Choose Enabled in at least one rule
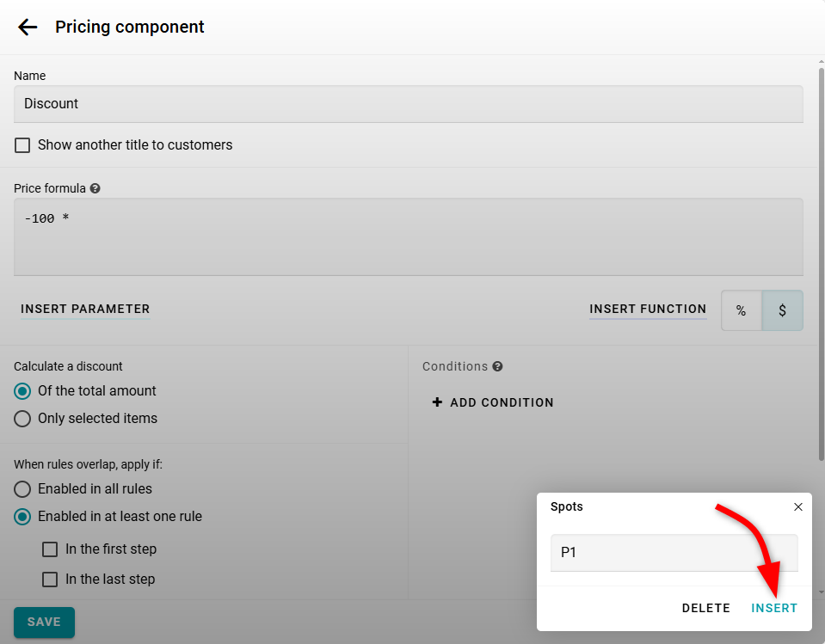This screenshot has width=825, height=644. tap(23, 517)
